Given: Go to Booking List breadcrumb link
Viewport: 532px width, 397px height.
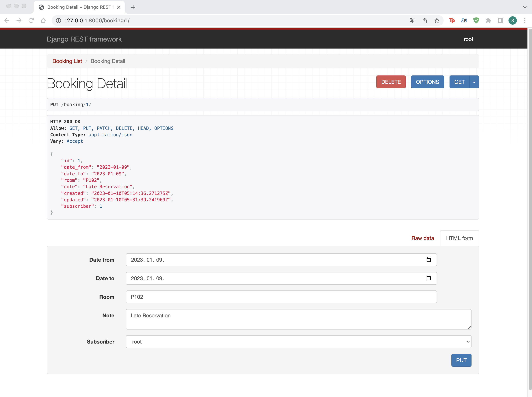Looking at the screenshot, I should point(67,61).
